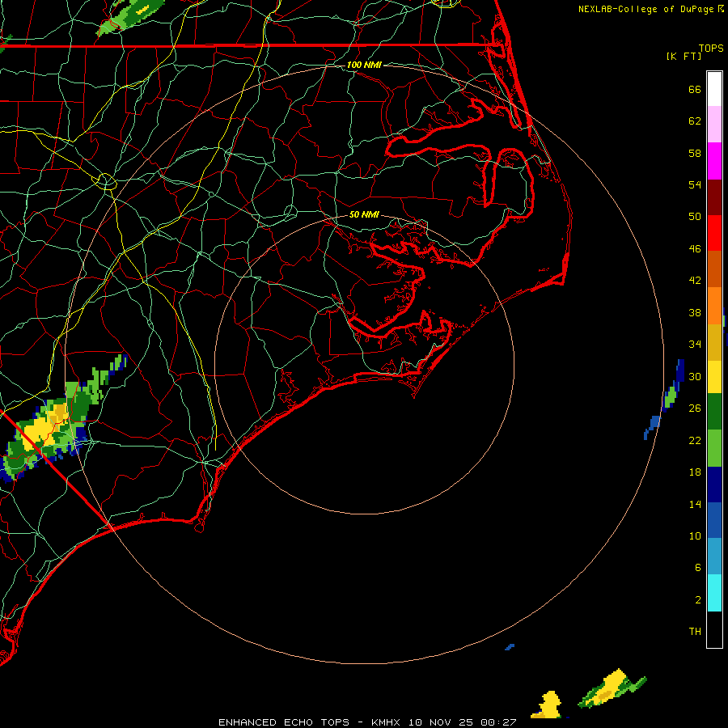This screenshot has height=728, width=728.
Task: Click the NEXLAB-College of DuPage label
Action: [x=645, y=9]
